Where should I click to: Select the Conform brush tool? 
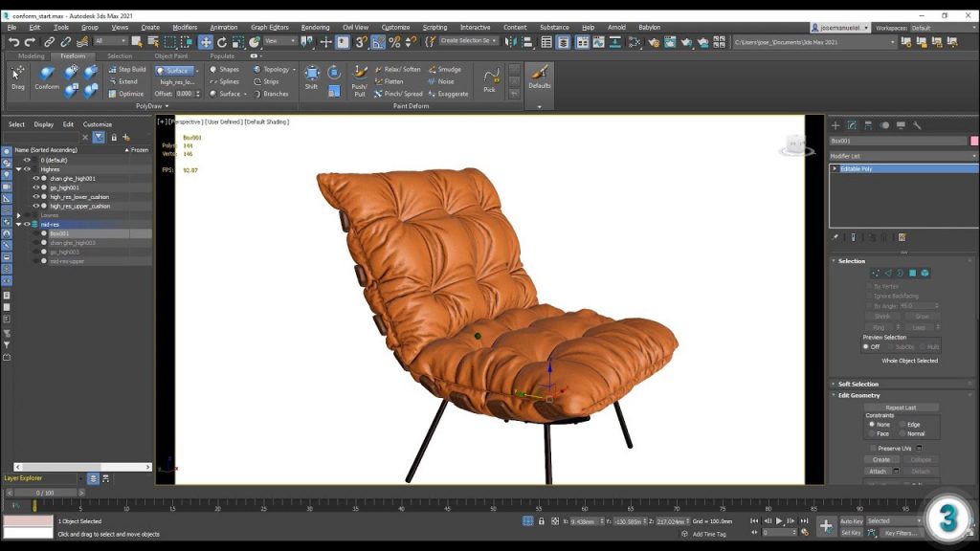[46, 80]
